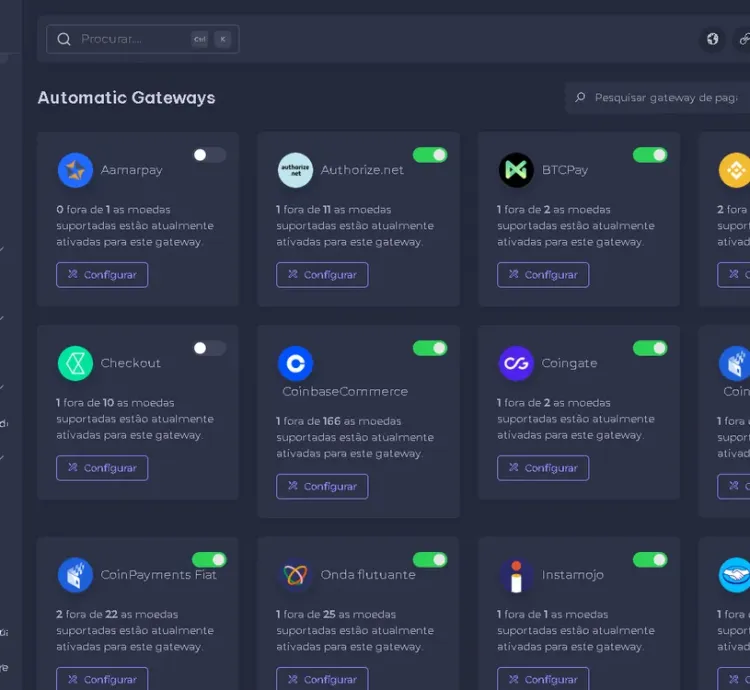Click Configurar under Aamarpay
Screen dimensions: 750x690
(102, 275)
